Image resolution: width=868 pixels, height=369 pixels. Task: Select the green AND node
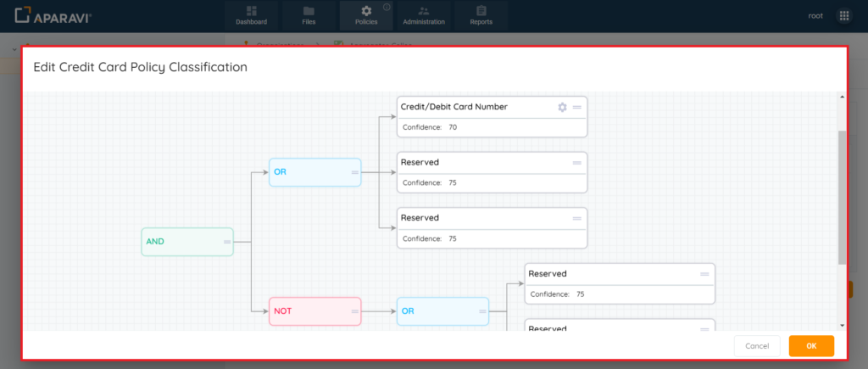[187, 242]
